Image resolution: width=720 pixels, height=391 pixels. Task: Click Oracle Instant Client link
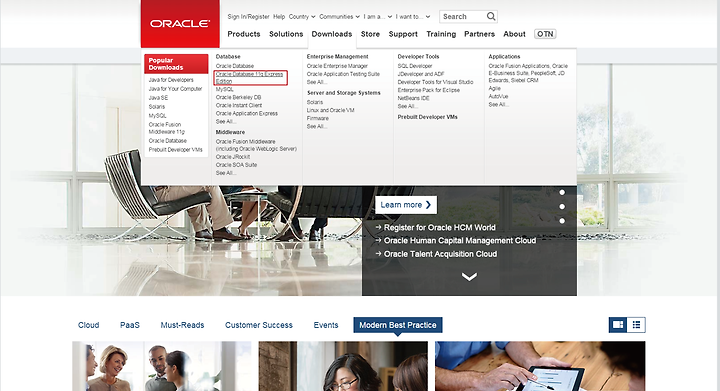tap(239, 105)
